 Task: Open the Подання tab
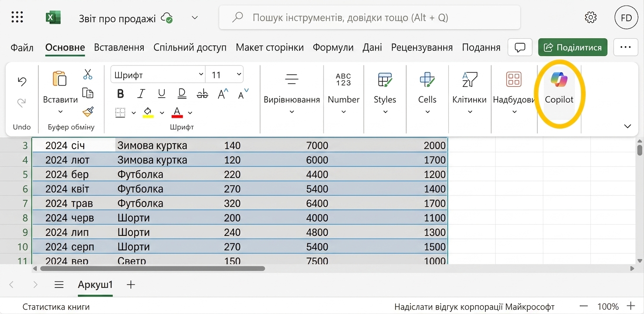pos(481,48)
